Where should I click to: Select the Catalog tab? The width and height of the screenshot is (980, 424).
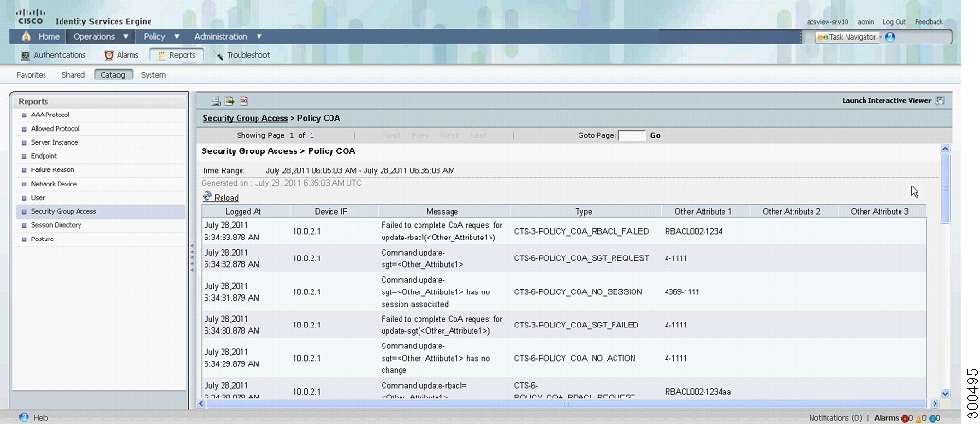[113, 75]
